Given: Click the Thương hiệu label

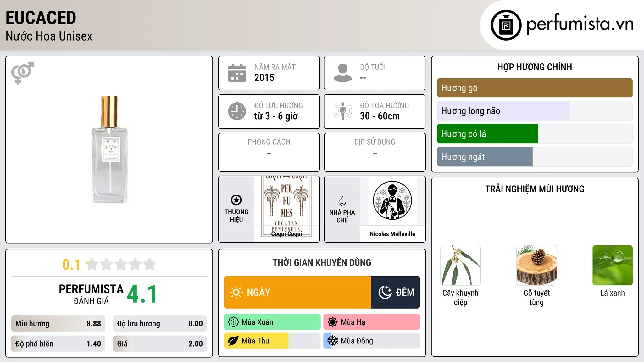Looking at the screenshot, I should (236, 216).
